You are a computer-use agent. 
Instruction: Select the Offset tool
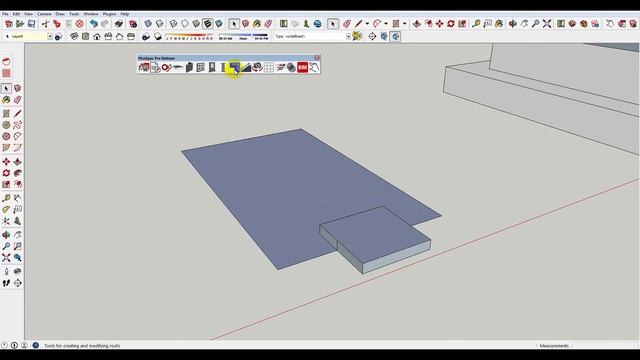[17, 184]
